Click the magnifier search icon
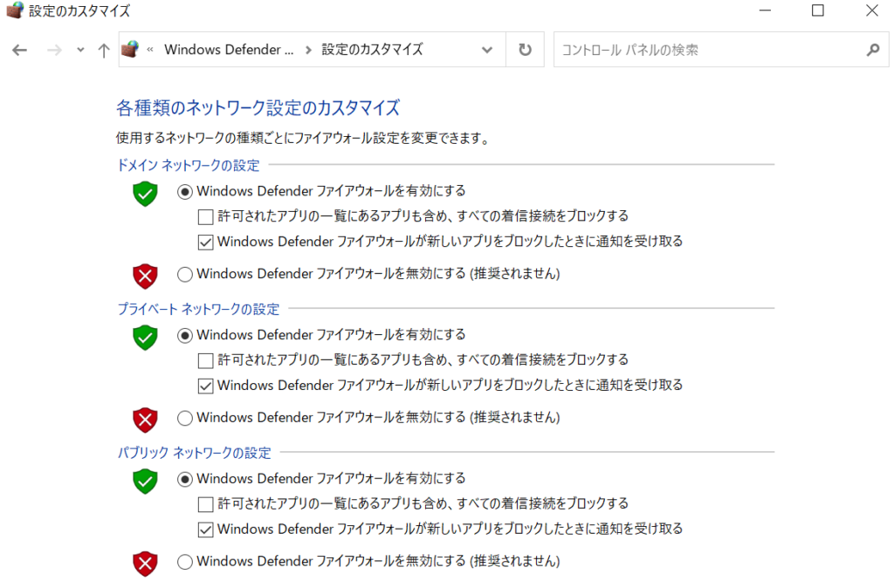The height and width of the screenshot is (588, 894). coord(873,50)
